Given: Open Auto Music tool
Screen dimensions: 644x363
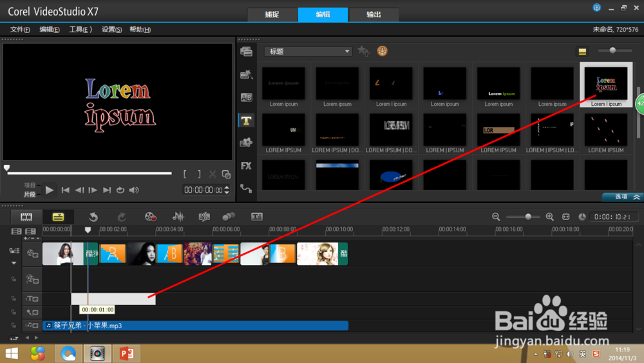Looking at the screenshot, I should point(204,217).
